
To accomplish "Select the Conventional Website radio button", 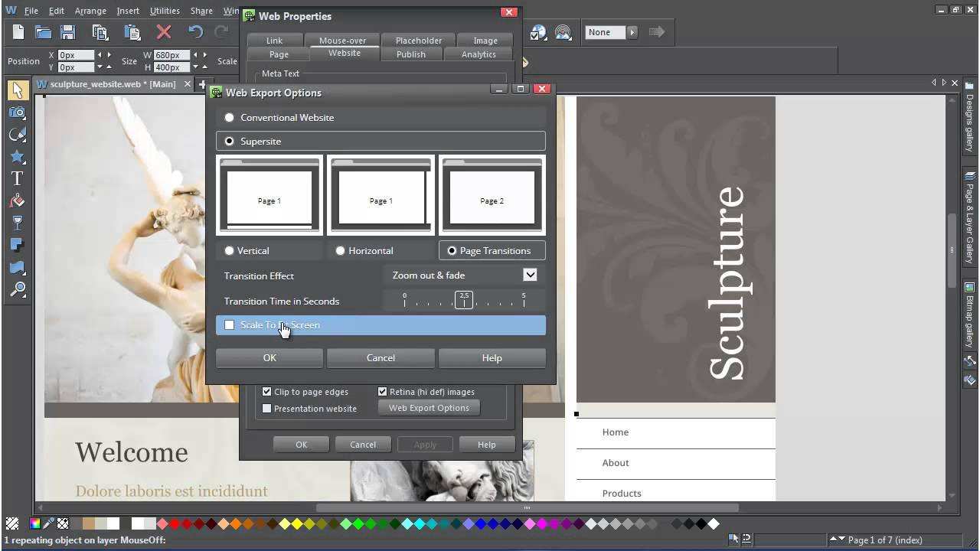I will [230, 118].
